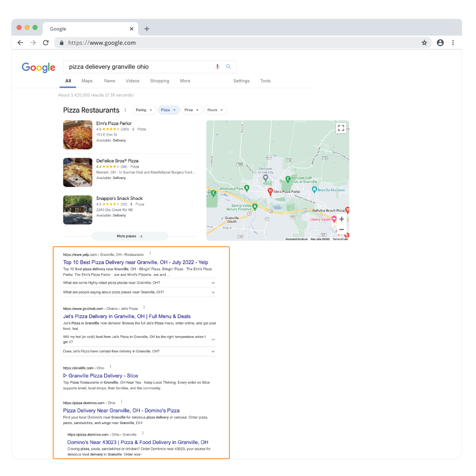
Task: Open options dots next to Grubhub result
Action: pyautogui.click(x=144, y=307)
